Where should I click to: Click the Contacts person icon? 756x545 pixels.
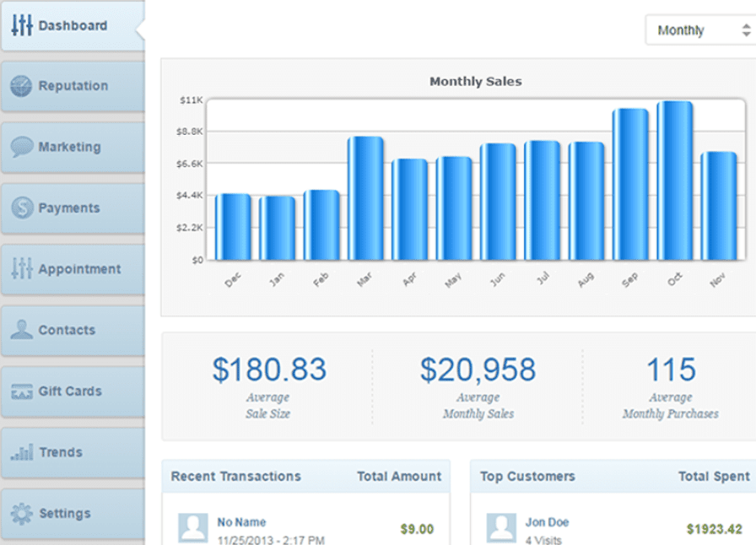(22, 330)
